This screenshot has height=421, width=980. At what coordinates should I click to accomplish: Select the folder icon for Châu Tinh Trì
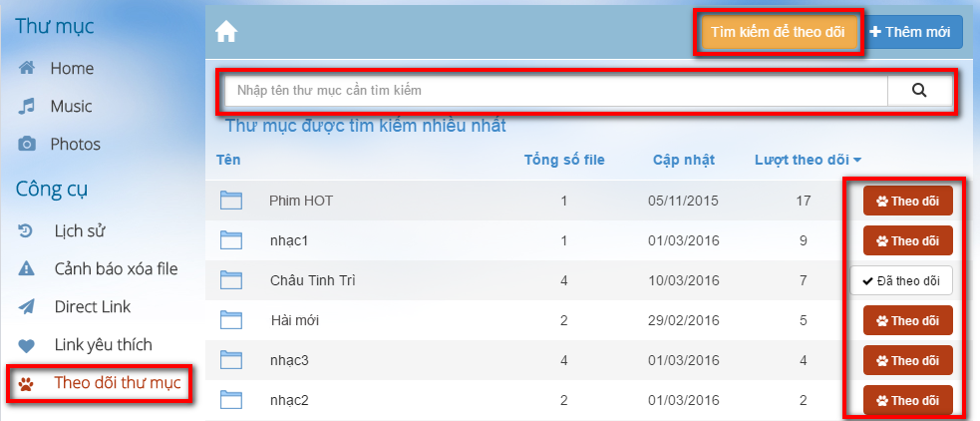(231, 280)
